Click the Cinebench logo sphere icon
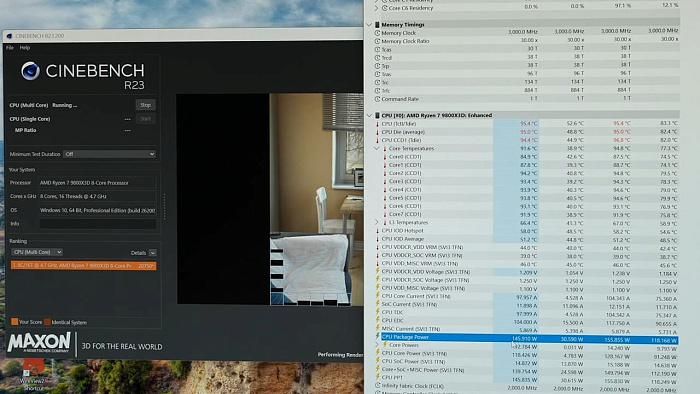 coord(30,71)
